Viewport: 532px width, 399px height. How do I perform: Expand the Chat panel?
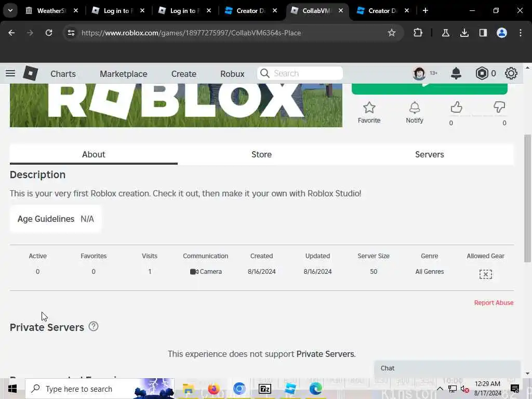point(447,368)
